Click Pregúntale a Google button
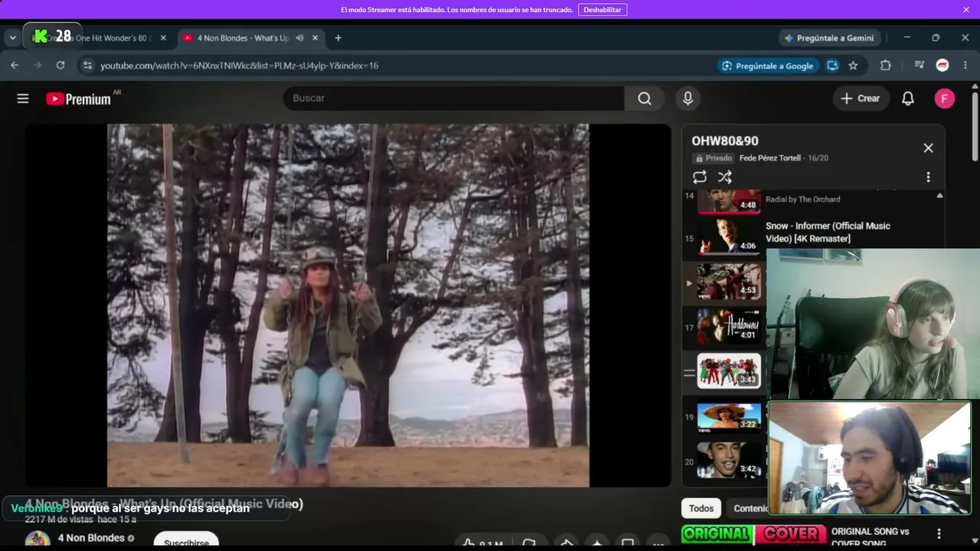 (x=768, y=66)
